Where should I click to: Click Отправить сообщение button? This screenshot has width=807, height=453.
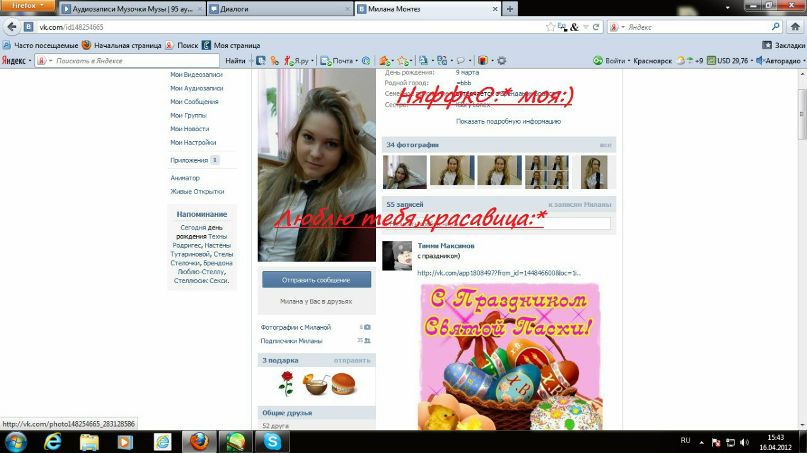click(x=316, y=280)
